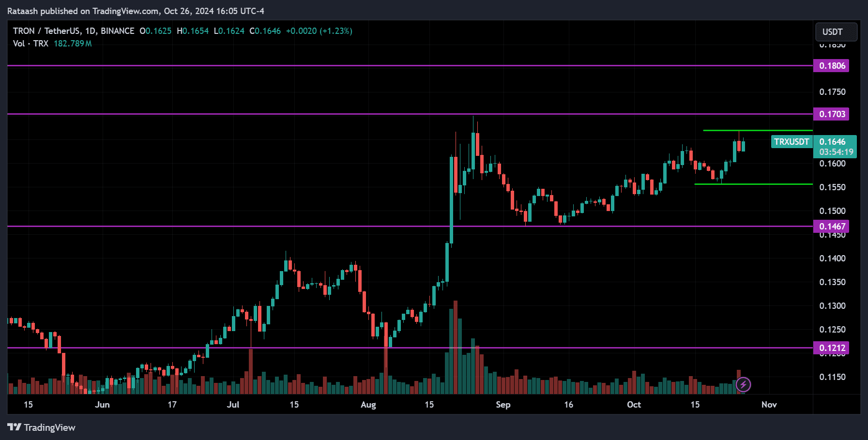Click the 0.1467 price line label
This screenshot has height=440, width=868.
point(831,227)
